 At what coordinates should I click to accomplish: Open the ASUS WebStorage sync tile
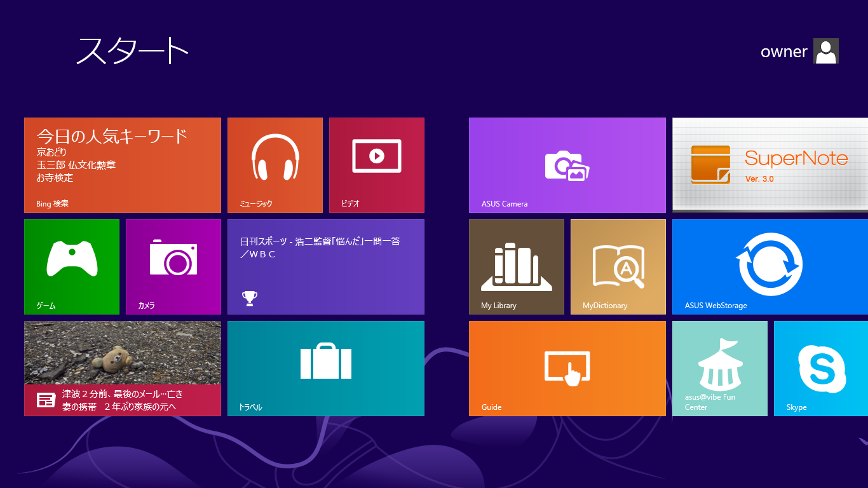coord(770,267)
